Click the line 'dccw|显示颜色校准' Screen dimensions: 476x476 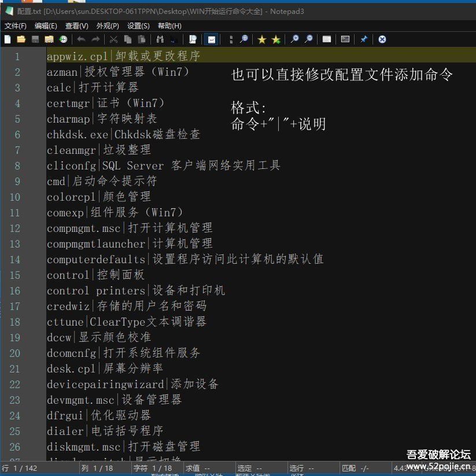99,338
